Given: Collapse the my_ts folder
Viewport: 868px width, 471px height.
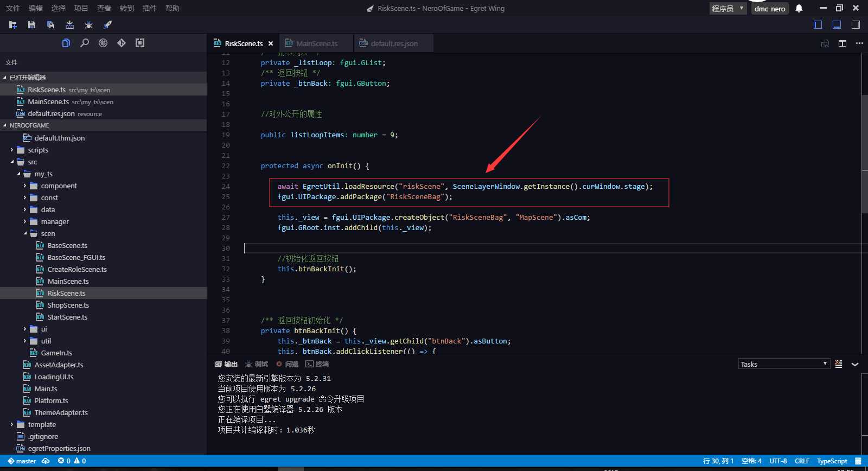Looking at the screenshot, I should coord(18,174).
